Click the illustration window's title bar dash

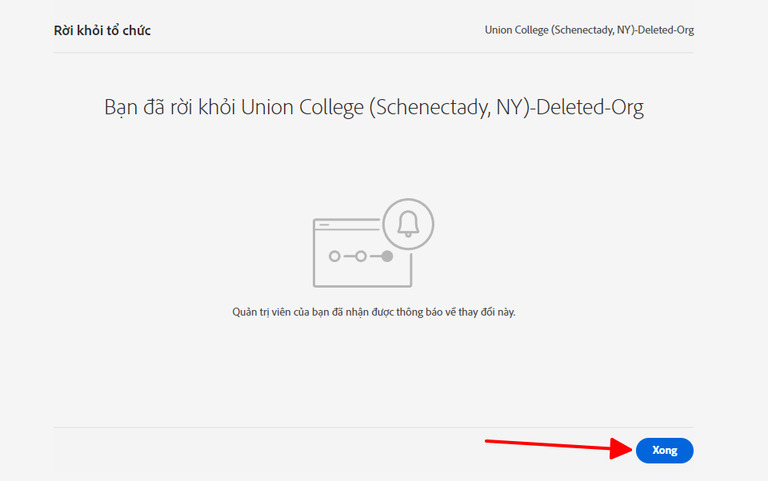tap(324, 225)
